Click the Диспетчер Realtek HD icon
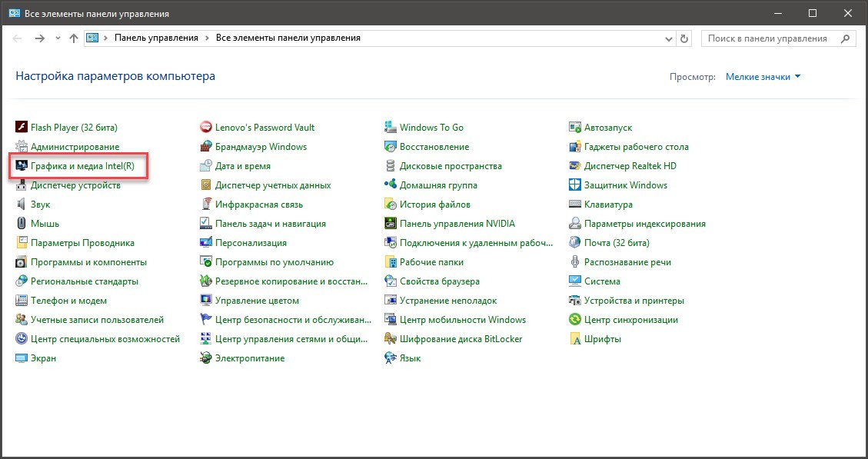Viewport: 868px width, 459px height. coord(575,166)
